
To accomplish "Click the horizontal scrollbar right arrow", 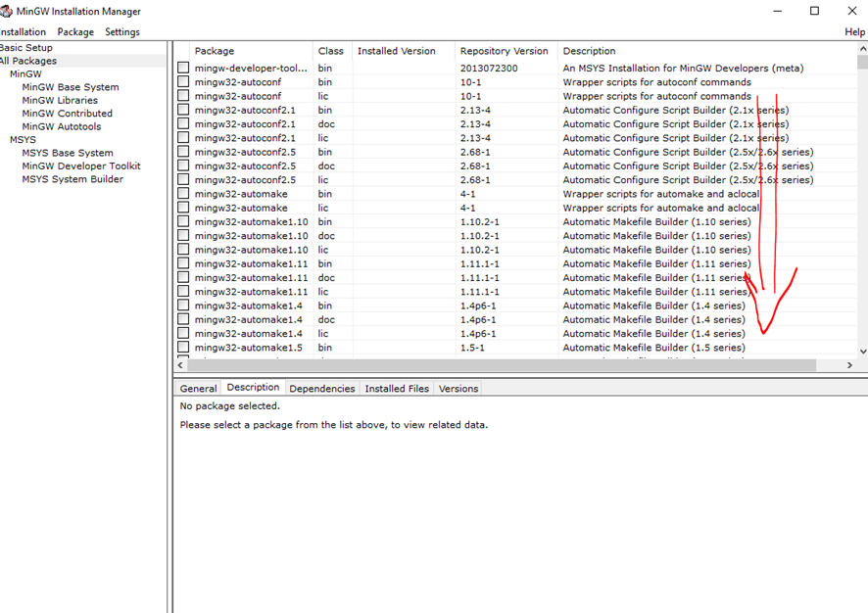I will point(849,365).
